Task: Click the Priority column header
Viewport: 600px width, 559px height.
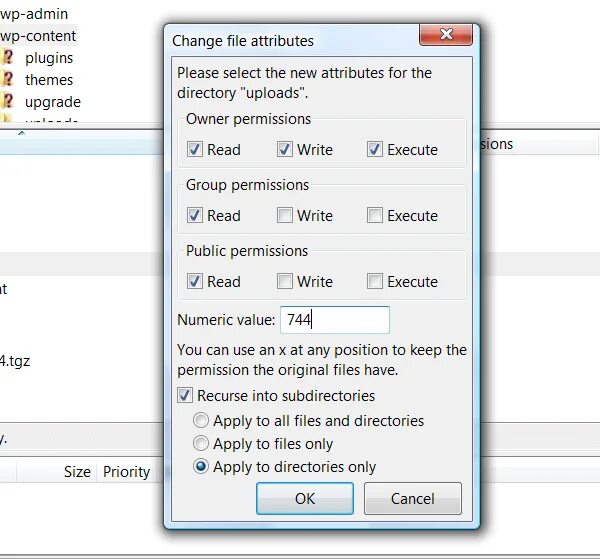Action: [126, 471]
